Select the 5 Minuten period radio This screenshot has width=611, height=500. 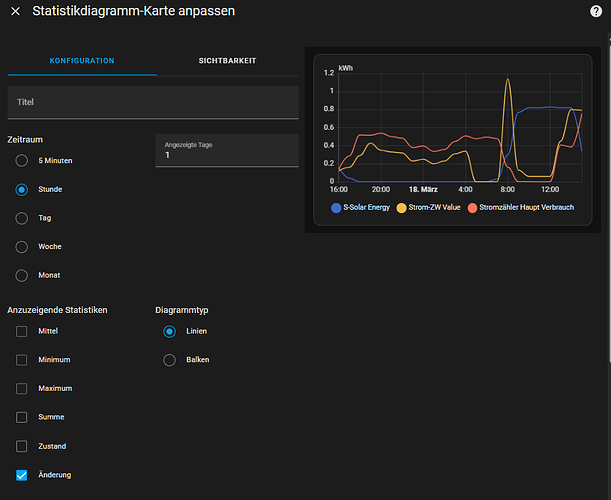[22, 161]
